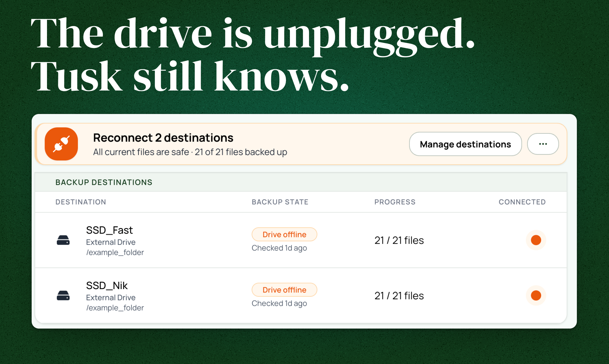Click the Drive offline badge for SSD_Nik
Image resolution: width=609 pixels, height=364 pixels.
pos(284,290)
